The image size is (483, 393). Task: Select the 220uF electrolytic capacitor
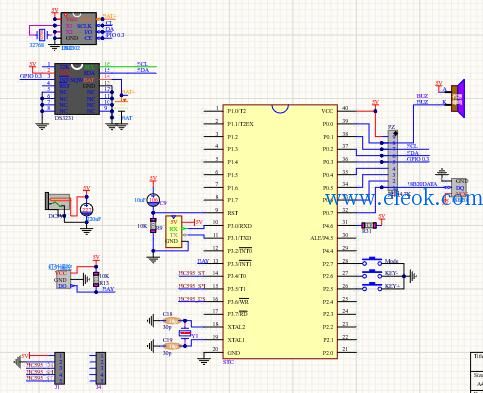click(87, 210)
